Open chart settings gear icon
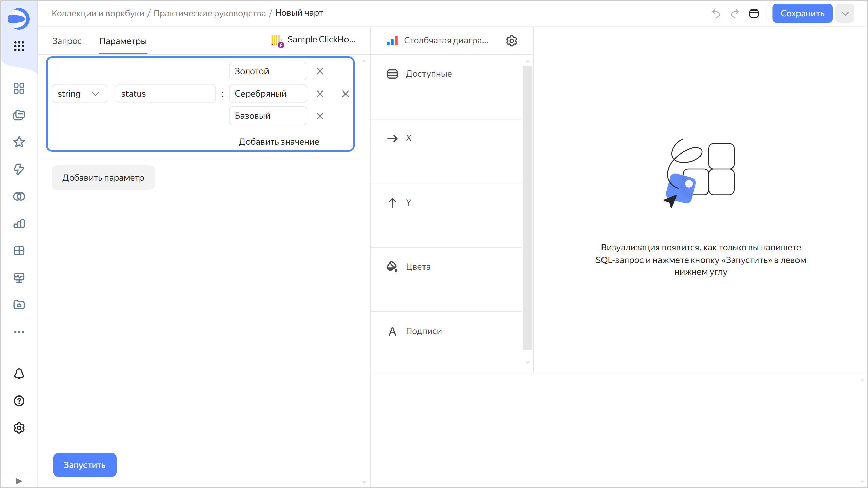Screen dimensions: 868x488 512,41
